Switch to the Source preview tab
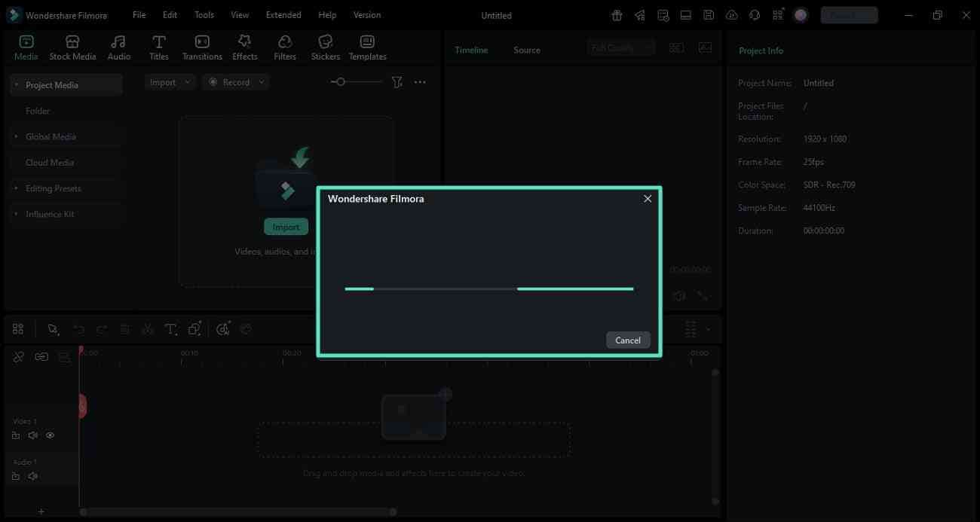This screenshot has height=522, width=980. [x=527, y=50]
